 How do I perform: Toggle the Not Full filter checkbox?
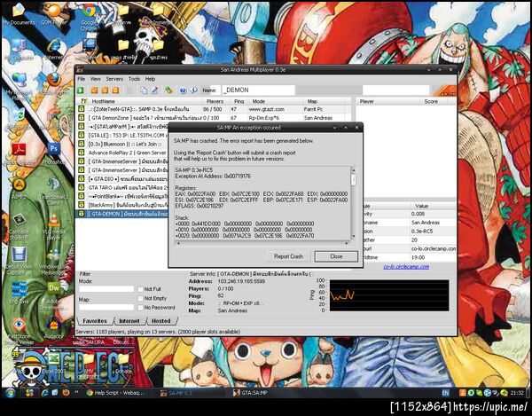[x=140, y=289]
